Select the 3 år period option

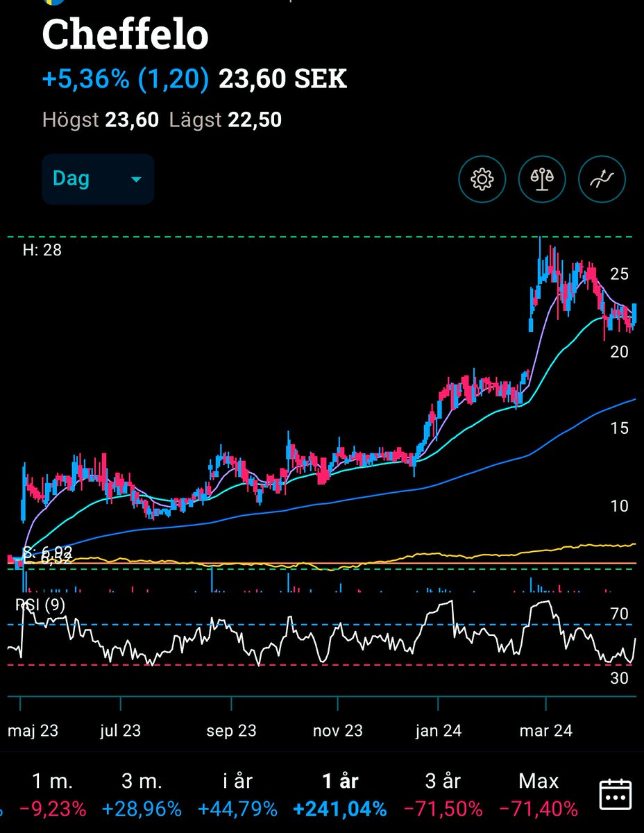tap(443, 796)
